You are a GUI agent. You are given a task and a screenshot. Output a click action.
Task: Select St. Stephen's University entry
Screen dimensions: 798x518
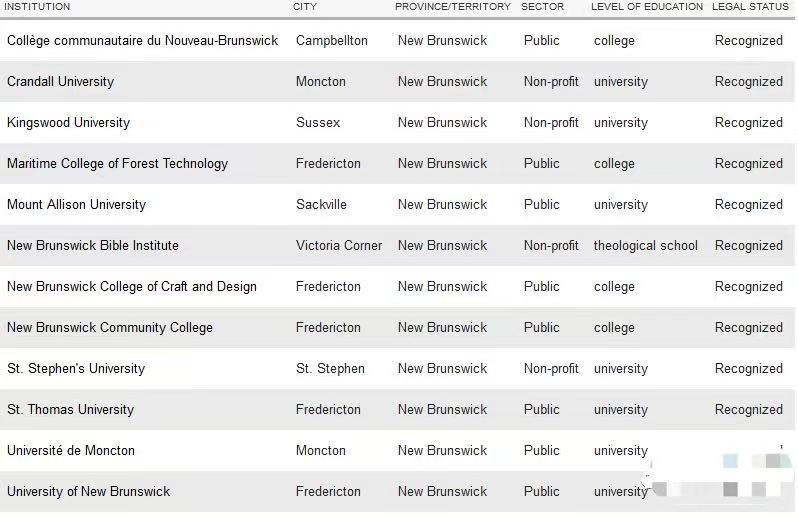tap(76, 368)
